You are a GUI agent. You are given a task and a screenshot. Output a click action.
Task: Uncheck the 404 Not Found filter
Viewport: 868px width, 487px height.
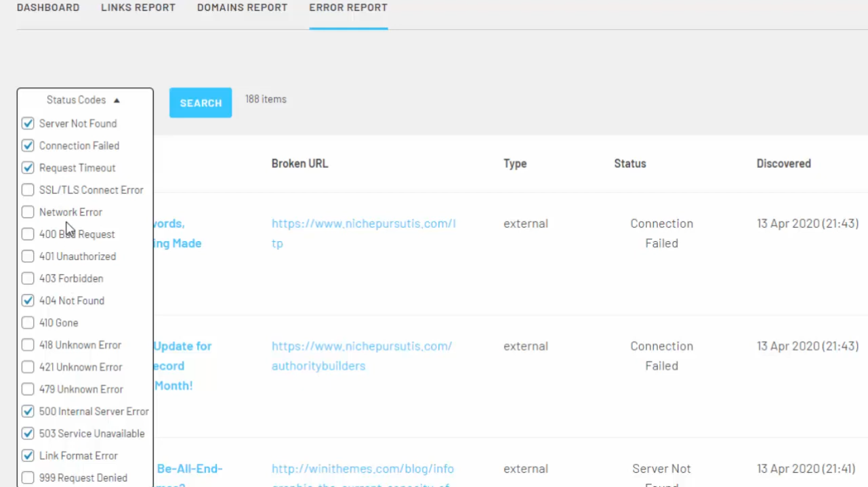pos(28,301)
